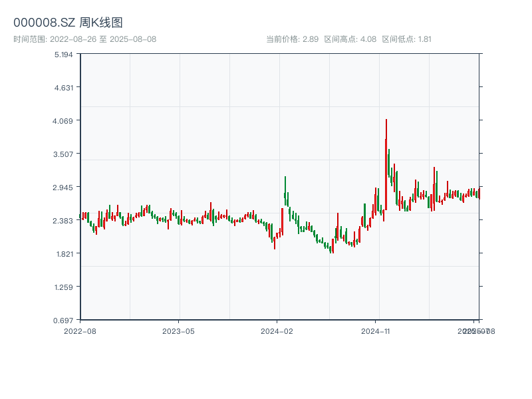Click the chart title 000008.SZ 周K线图
Viewport: 532px width, 399px height.
[68, 23]
